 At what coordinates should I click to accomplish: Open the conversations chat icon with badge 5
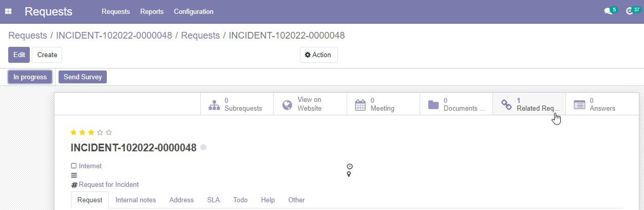[x=608, y=11]
